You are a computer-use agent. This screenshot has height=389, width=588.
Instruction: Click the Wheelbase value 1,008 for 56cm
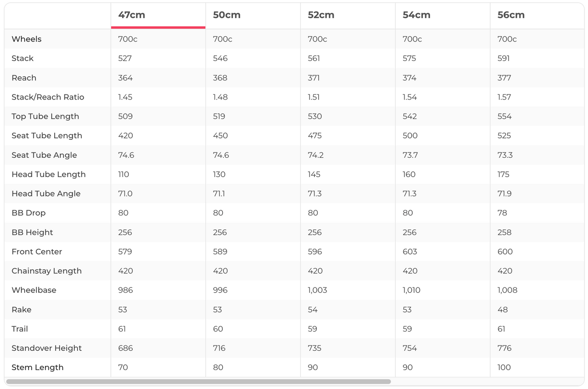507,290
